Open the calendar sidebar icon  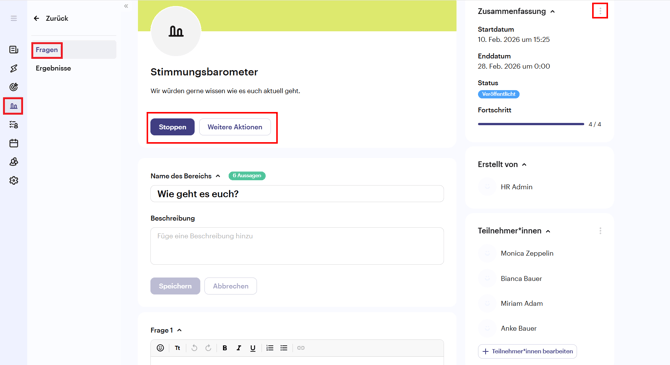coord(14,143)
